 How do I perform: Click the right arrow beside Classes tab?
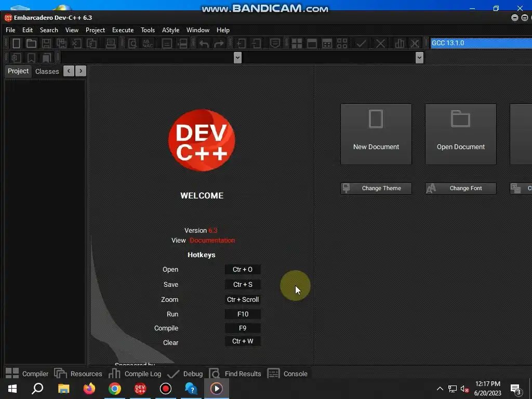[x=81, y=71]
